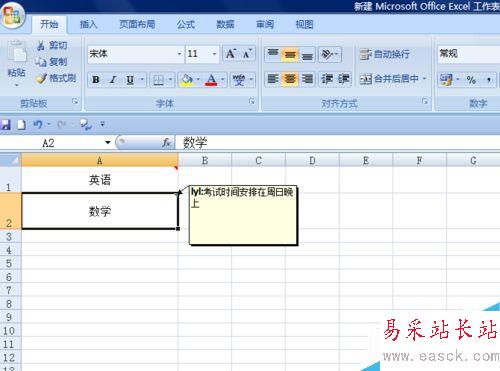Toggle italic formatting
Viewport: 500px width, 371px height.
tap(113, 80)
